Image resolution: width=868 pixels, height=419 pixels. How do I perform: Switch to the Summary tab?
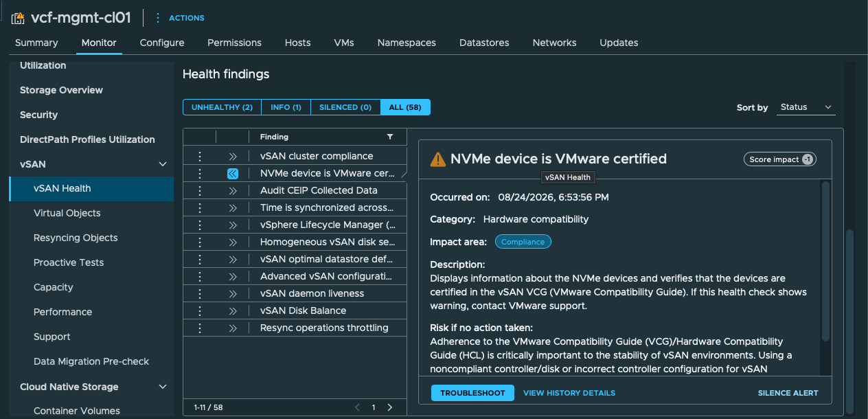click(x=36, y=43)
